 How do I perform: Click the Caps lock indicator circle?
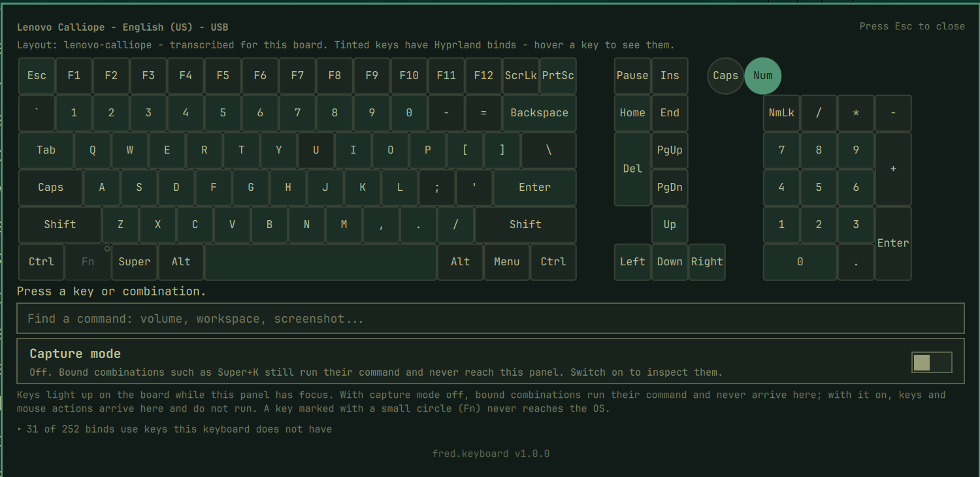pos(725,76)
